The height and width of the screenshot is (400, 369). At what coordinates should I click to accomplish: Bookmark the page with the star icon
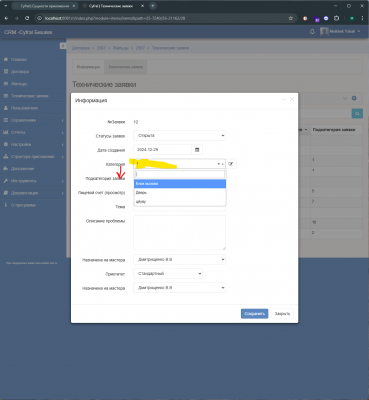291,18
